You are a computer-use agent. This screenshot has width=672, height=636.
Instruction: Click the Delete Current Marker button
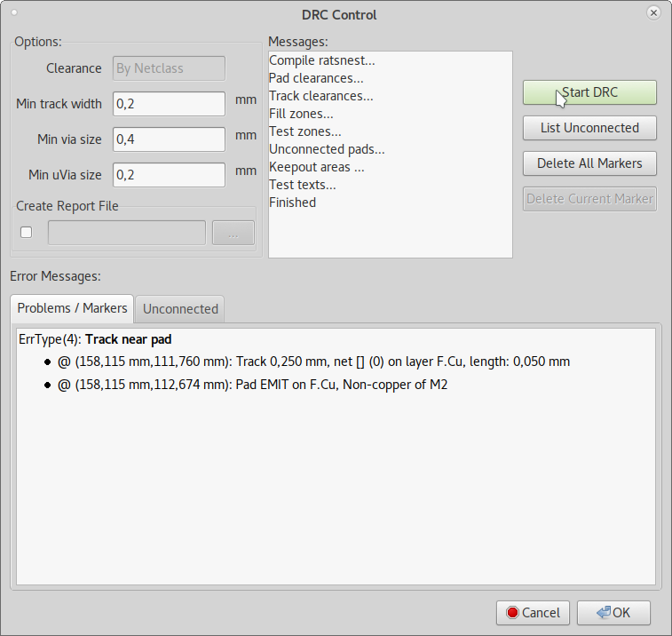point(589,199)
